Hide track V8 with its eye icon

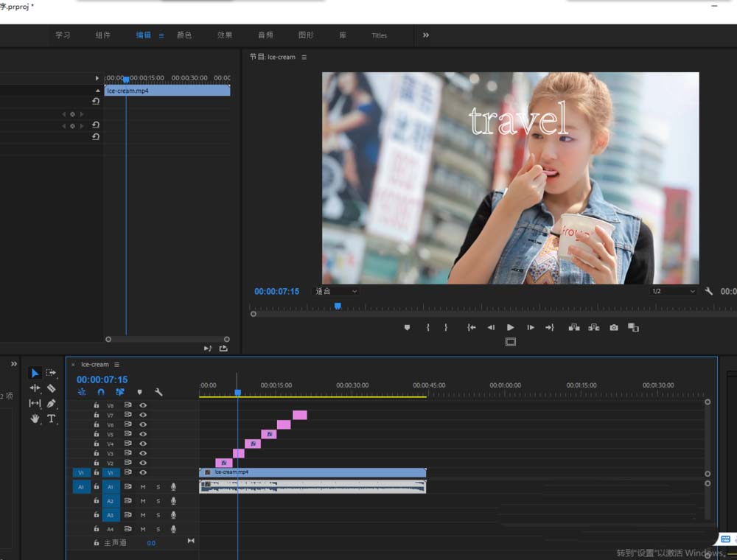click(x=143, y=405)
